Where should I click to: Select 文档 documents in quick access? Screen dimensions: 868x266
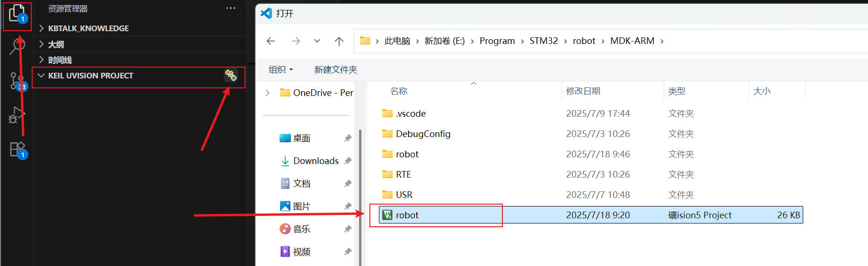coord(295,183)
